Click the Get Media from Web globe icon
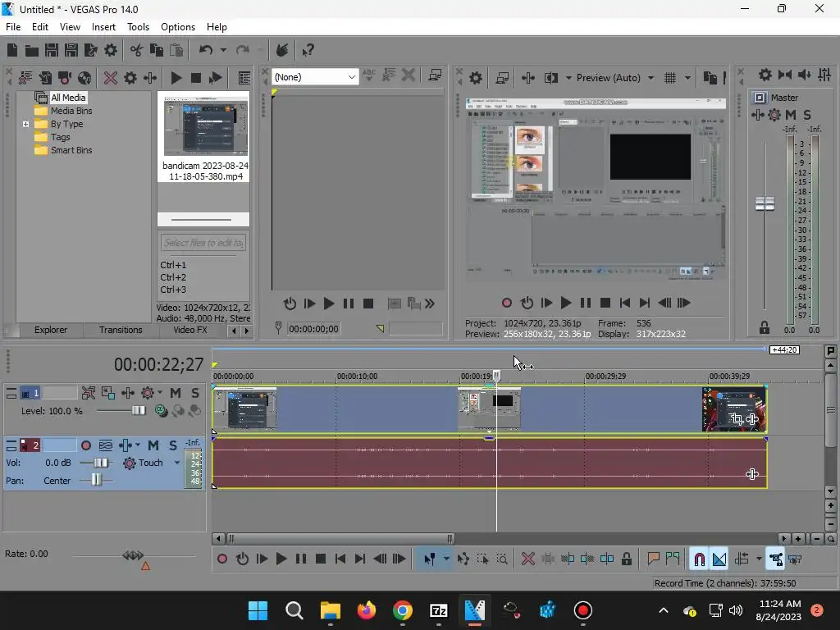The image size is (840, 630). click(84, 78)
